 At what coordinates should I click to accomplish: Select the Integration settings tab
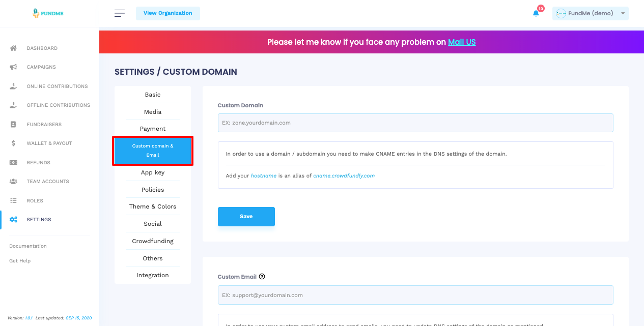point(153,275)
